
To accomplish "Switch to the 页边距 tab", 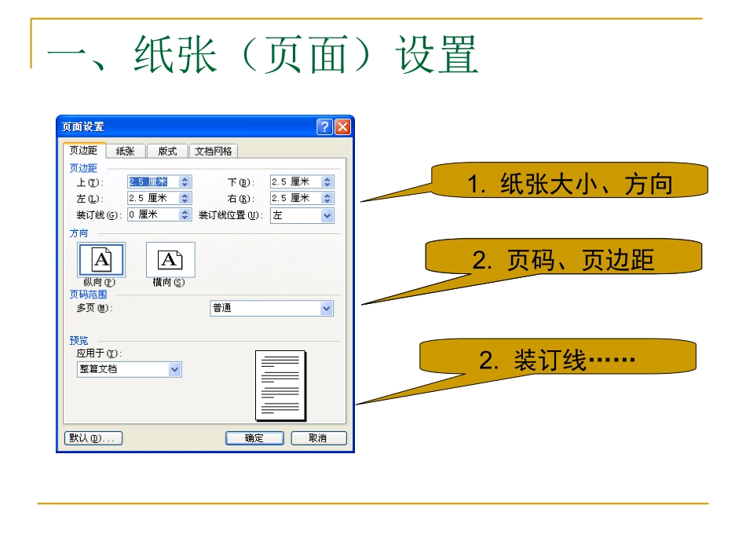I will (83, 150).
